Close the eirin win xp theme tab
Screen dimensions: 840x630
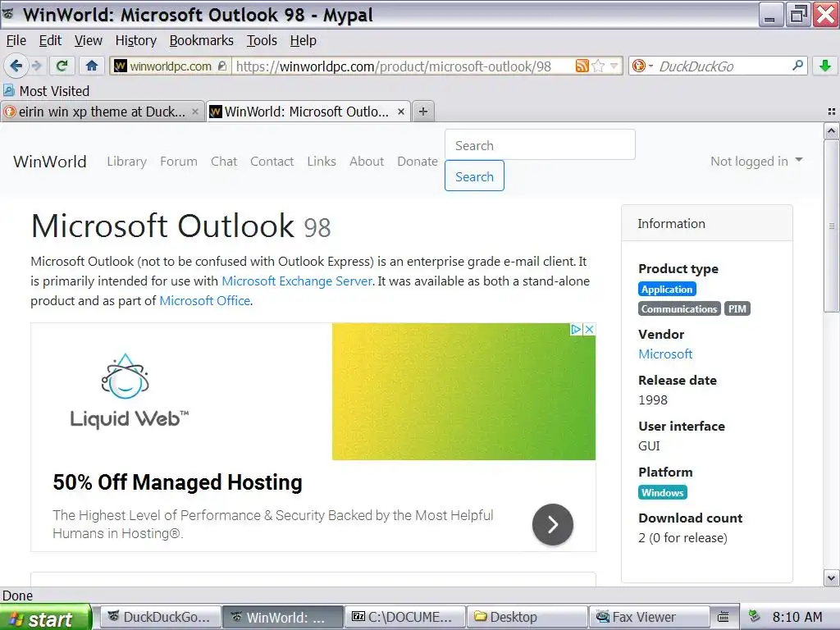click(x=195, y=112)
